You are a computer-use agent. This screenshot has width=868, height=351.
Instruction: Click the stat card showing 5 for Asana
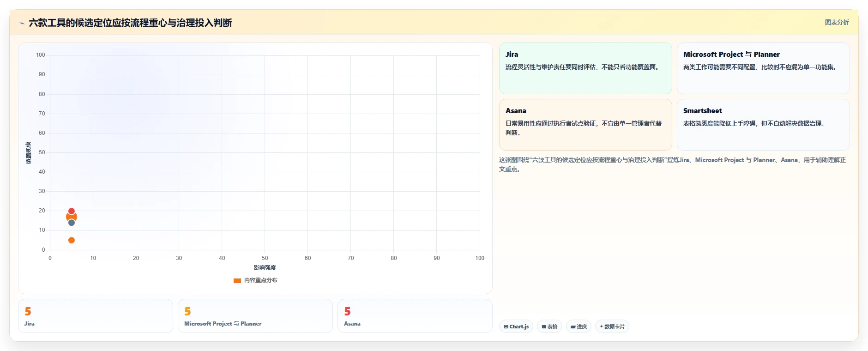415,316
